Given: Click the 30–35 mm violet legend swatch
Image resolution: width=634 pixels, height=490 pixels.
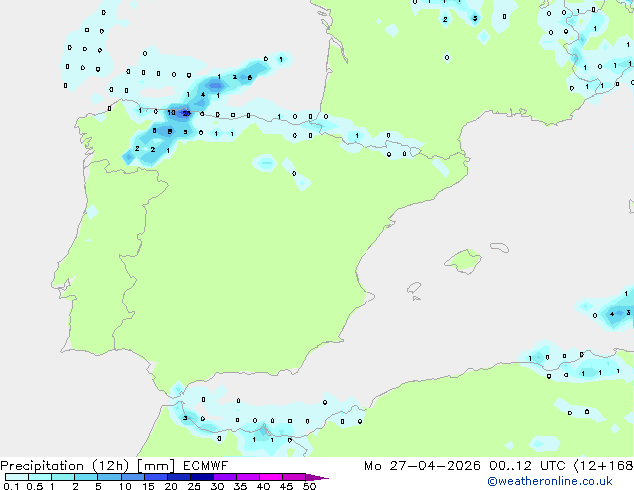Looking at the screenshot, I should point(225,477).
